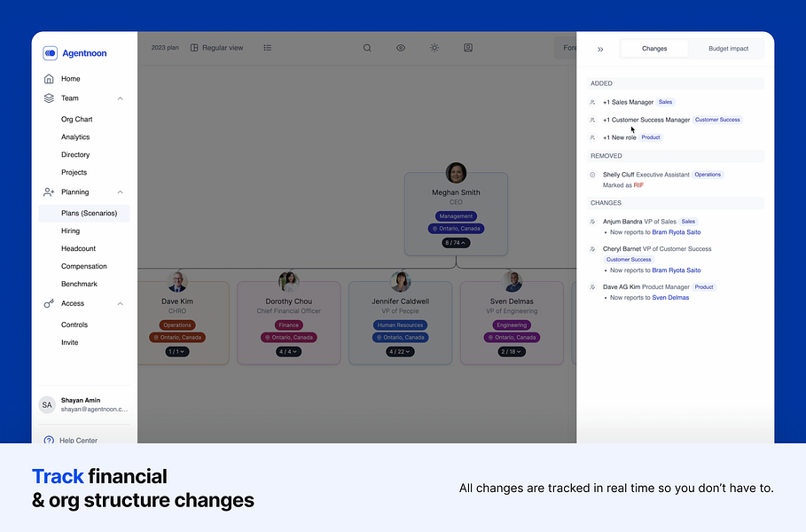The image size is (806, 532).
Task: Expand Sven Delmas's 2 / 18 reports
Action: click(x=512, y=352)
